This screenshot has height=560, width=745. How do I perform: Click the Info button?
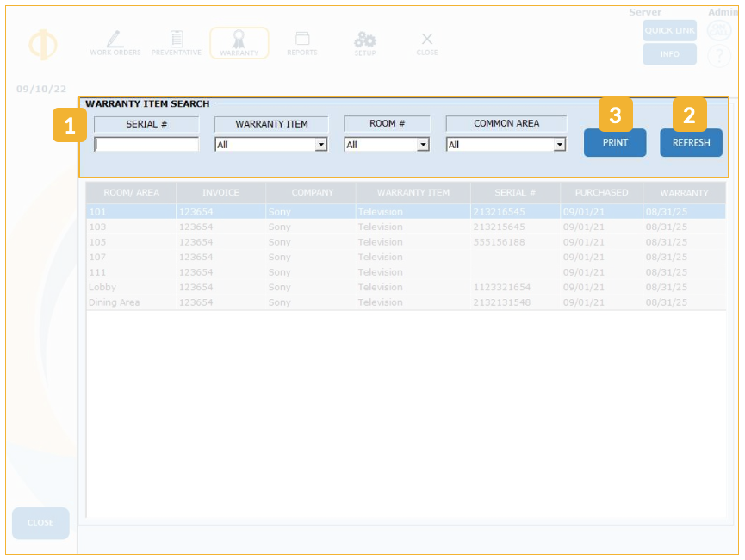[669, 54]
